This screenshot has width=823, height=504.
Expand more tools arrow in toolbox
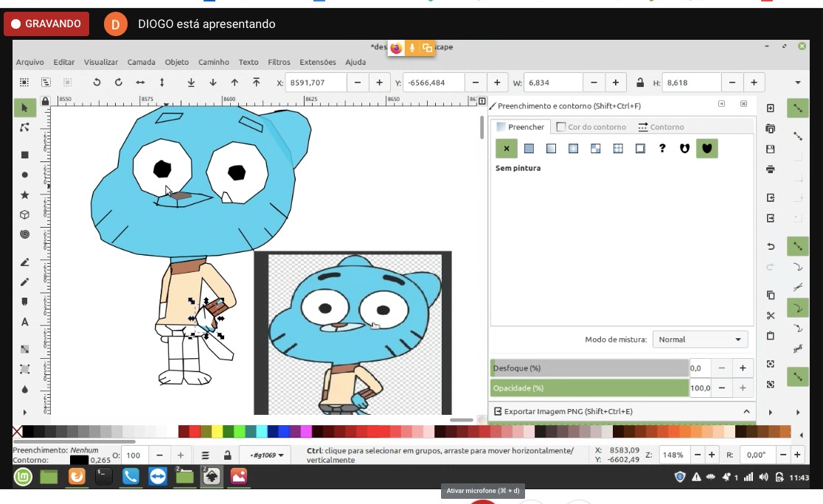point(24,412)
